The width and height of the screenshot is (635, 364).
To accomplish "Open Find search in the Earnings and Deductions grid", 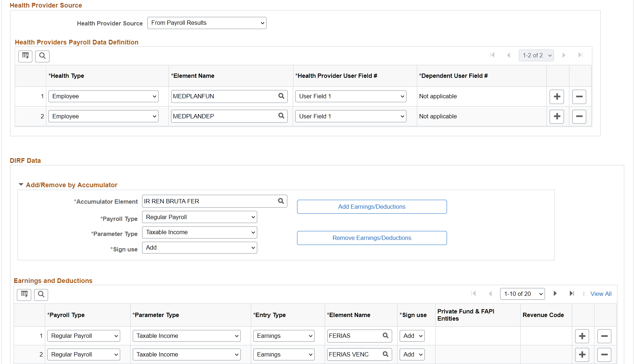I will (x=41, y=294).
